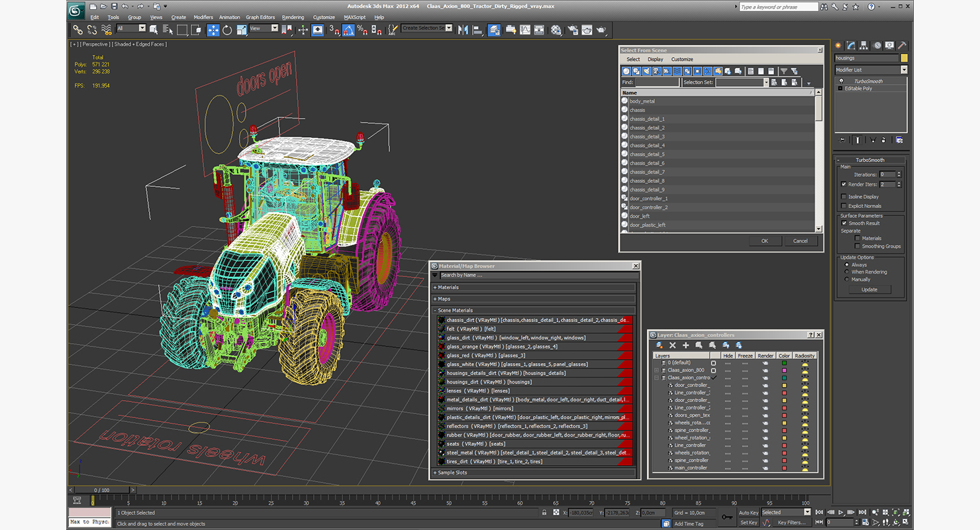Select the When Rendering update option
This screenshot has height=530, width=980.
coord(846,272)
